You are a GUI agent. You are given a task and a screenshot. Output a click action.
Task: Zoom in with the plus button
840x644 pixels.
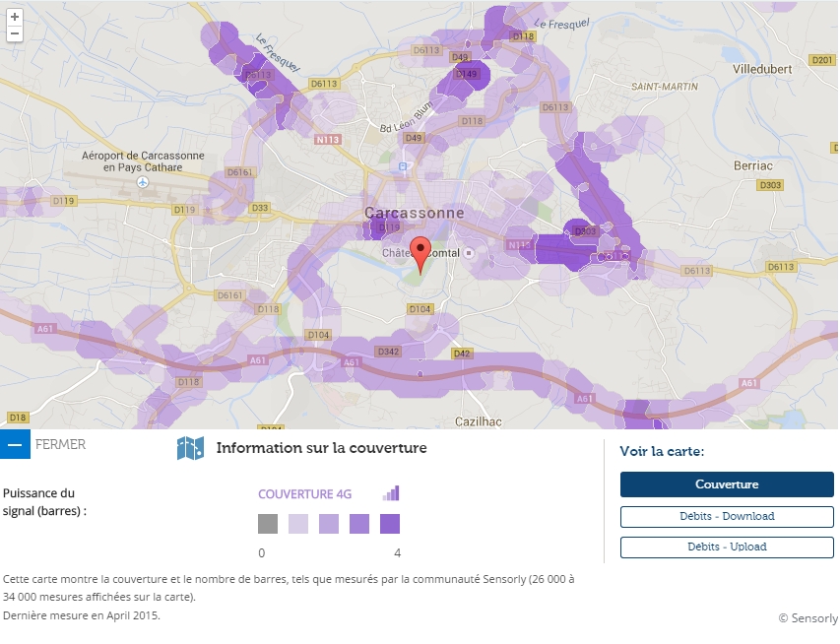tap(15, 17)
